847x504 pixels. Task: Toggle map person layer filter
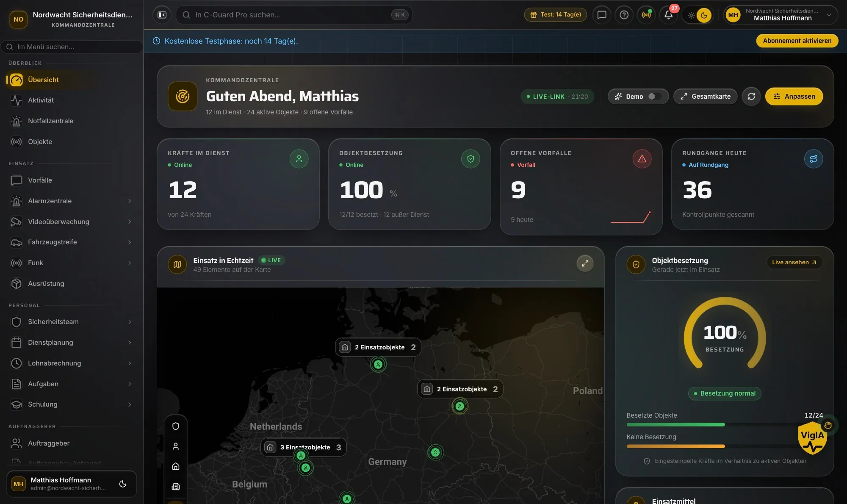176,446
